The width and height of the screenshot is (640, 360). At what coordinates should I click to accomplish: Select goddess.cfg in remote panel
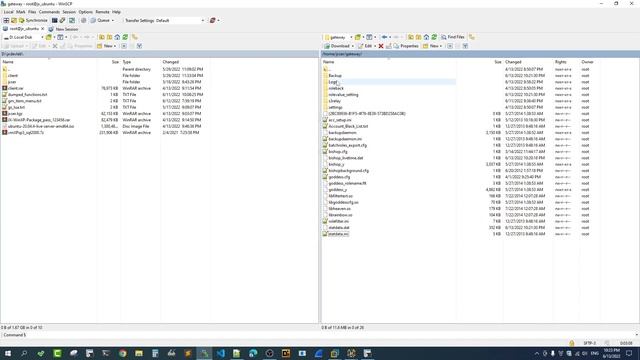coord(339,177)
